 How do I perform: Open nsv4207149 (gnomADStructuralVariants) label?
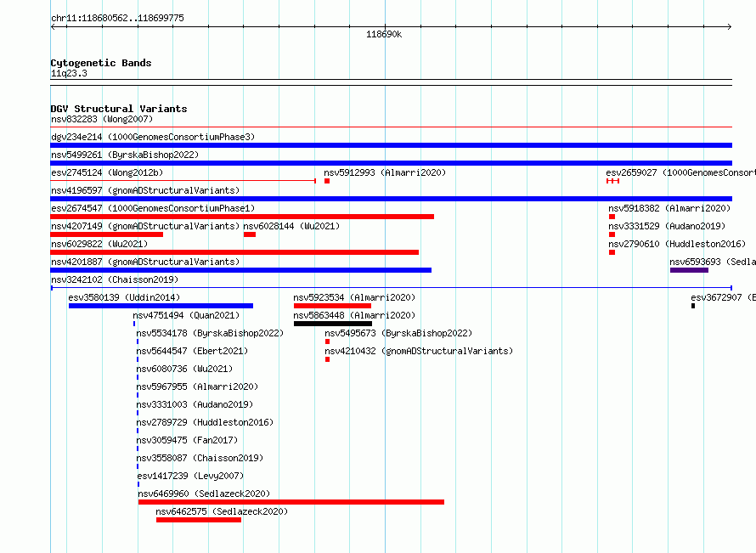pos(145,226)
